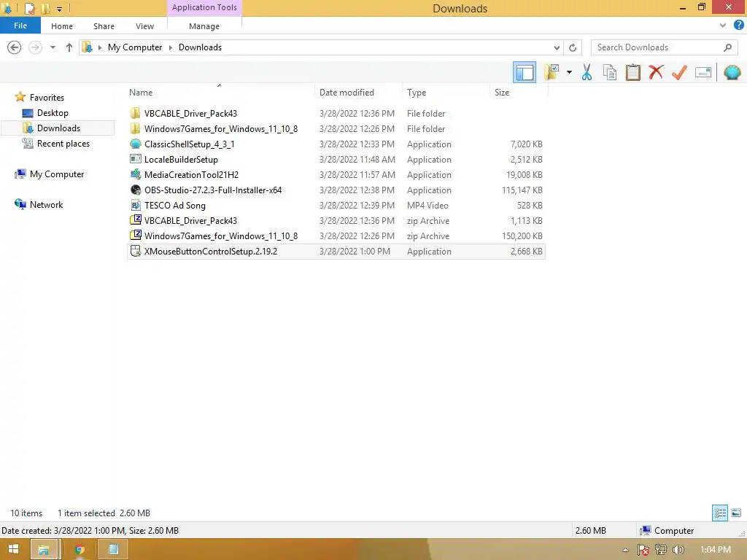The image size is (747, 560).
Task: Click the speaker volume tray icon
Action: pyautogui.click(x=678, y=550)
